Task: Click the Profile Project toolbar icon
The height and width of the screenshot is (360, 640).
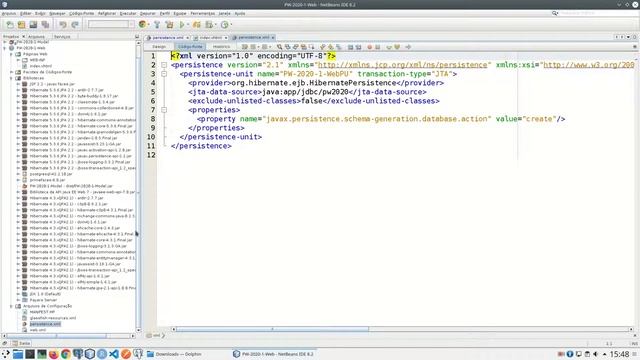Action: (209, 25)
